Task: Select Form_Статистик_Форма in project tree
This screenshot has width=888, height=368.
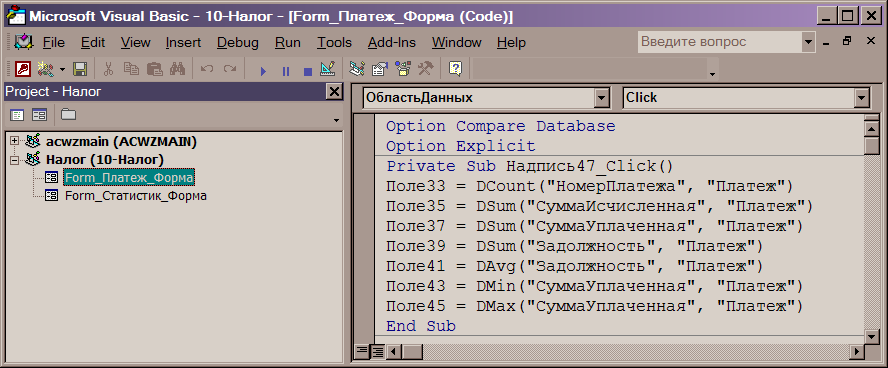Action: click(x=135, y=196)
